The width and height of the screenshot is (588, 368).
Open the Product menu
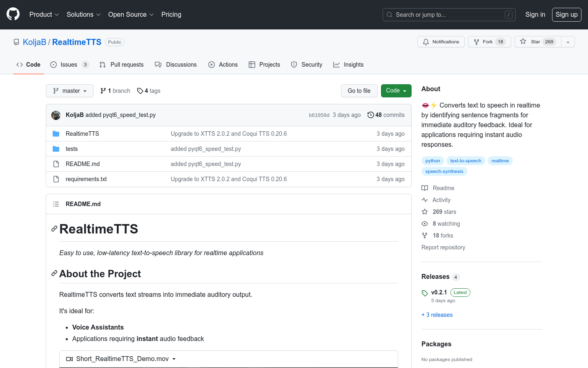(x=44, y=14)
